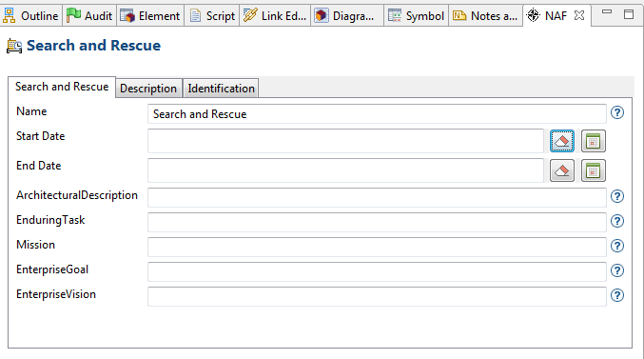Image resolution: width=644 pixels, height=359 pixels.
Task: Click into the Name text field
Action: click(377, 114)
